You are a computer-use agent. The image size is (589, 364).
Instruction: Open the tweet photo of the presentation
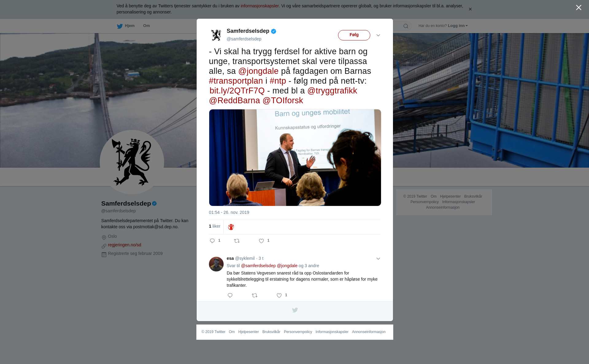click(x=295, y=157)
